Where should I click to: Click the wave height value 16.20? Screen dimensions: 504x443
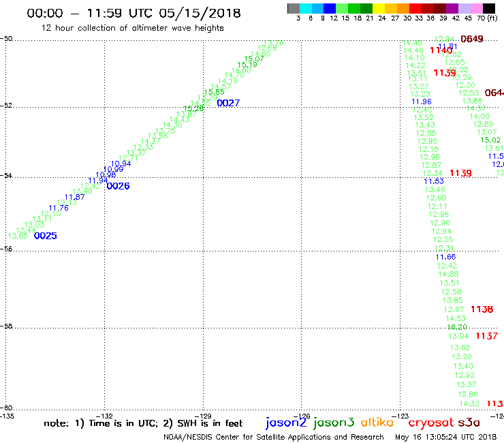457,327
